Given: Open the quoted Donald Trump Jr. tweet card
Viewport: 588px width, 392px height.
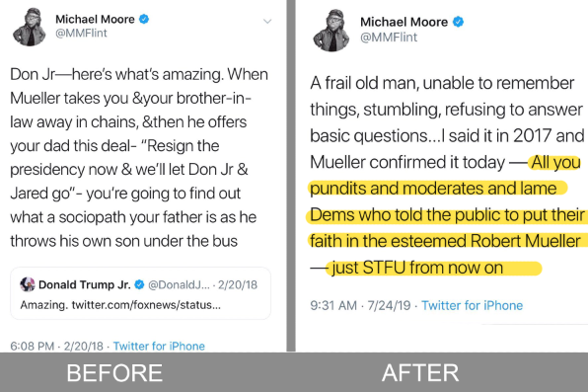Looking at the screenshot, I should [140, 293].
